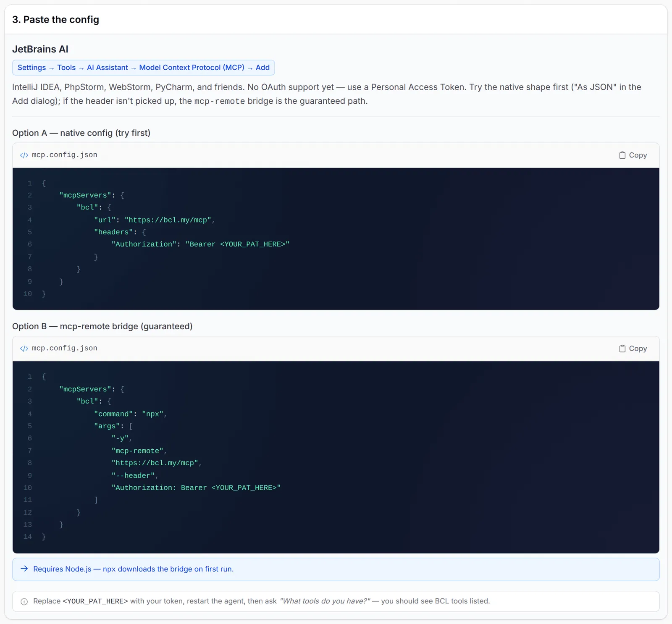Click the arrow icon in the Node.js notice

click(x=24, y=569)
